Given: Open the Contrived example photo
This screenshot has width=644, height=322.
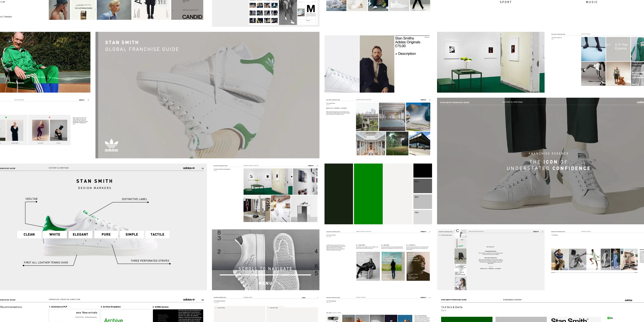Looking at the screenshot, I should tap(59, 130).
